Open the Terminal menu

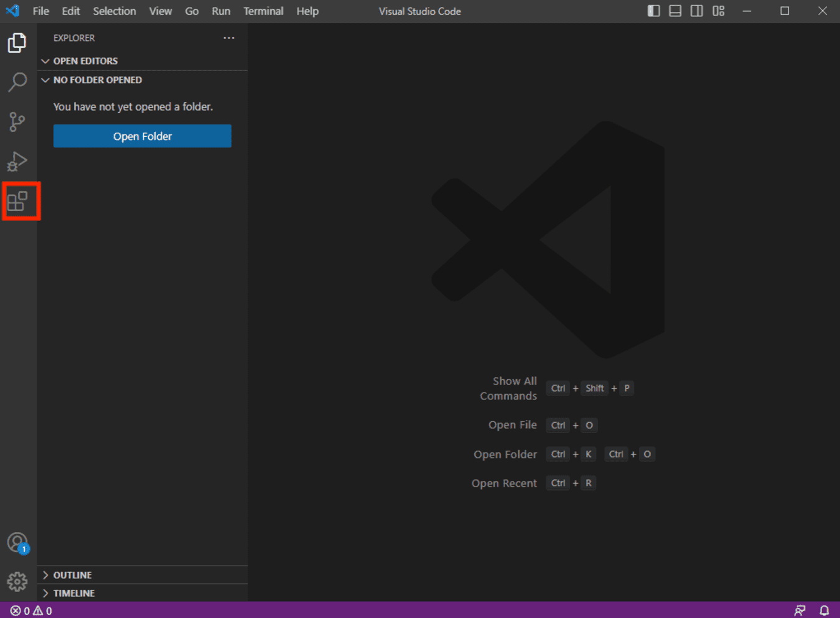[263, 11]
